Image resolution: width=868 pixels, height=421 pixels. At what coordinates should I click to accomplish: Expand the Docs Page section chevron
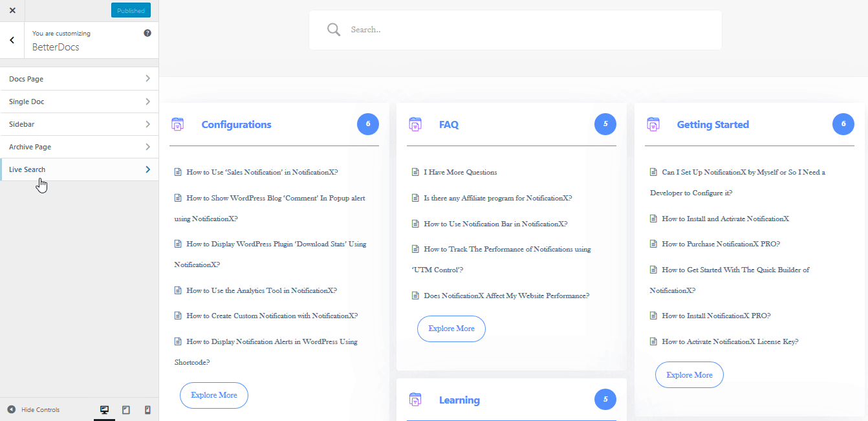(147, 79)
